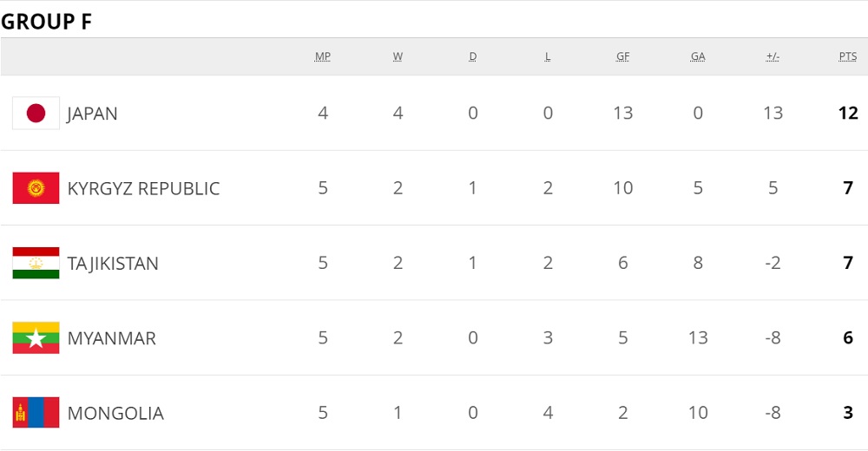Open the KYRGYZ REPUBLIC team link
This screenshot has width=868, height=451.
point(143,188)
